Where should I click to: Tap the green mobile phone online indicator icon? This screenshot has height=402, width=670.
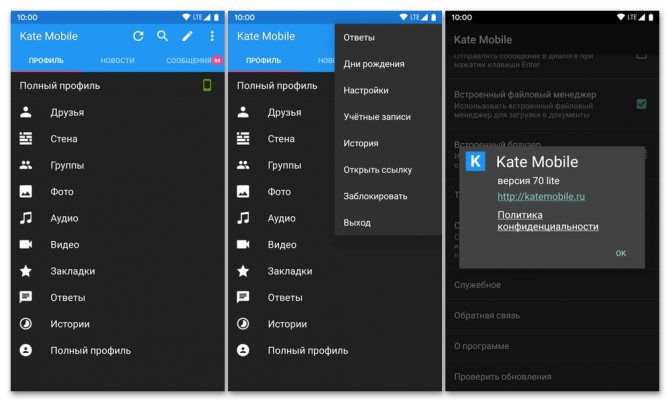tap(207, 85)
